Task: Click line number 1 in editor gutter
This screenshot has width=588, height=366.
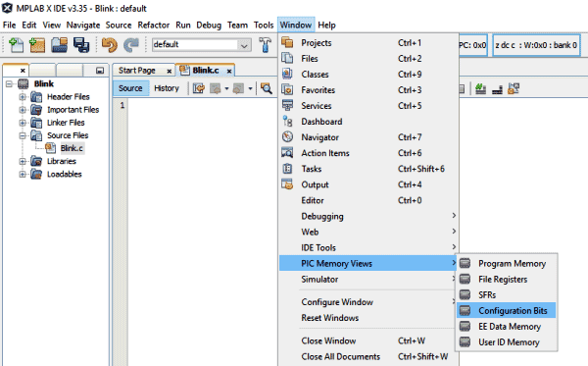Action: pyautogui.click(x=122, y=106)
